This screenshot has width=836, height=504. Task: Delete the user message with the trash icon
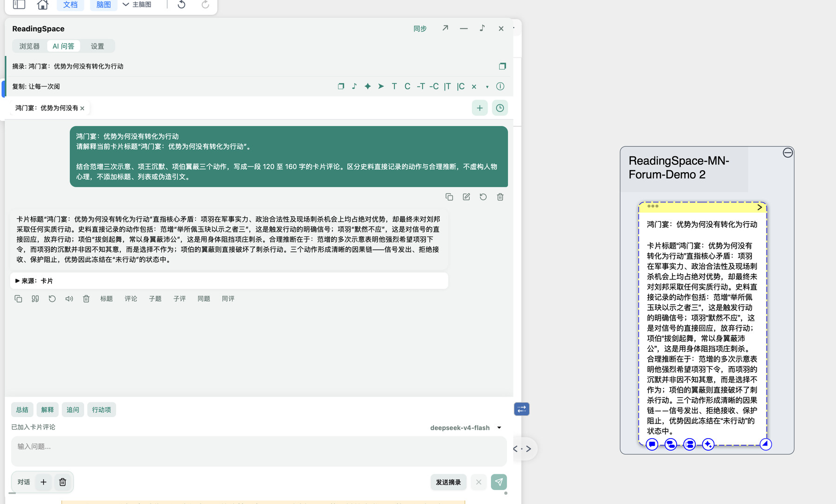[x=500, y=197]
